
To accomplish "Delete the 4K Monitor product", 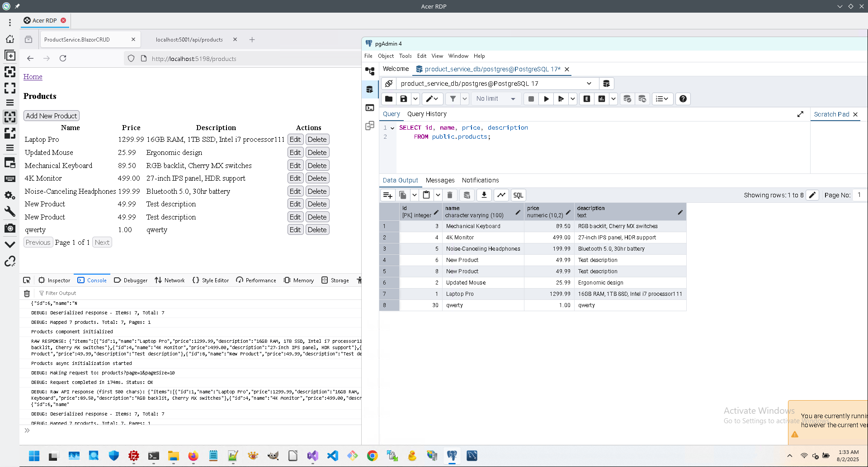I will click(x=317, y=178).
